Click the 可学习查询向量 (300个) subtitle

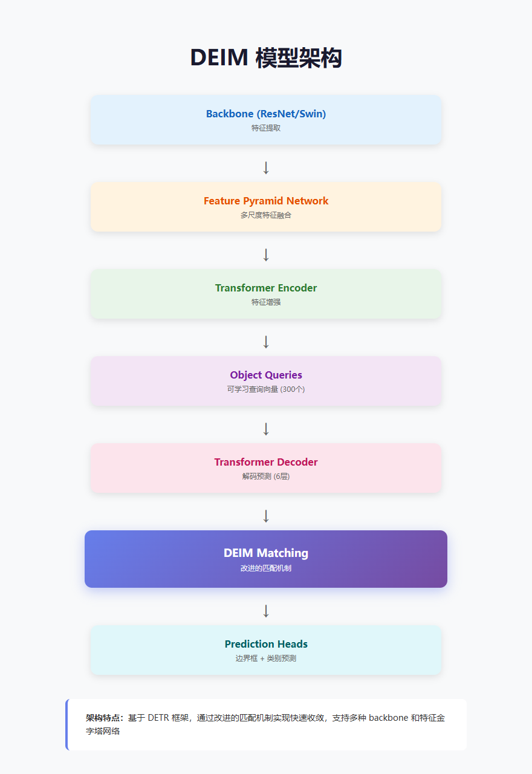coord(266,389)
